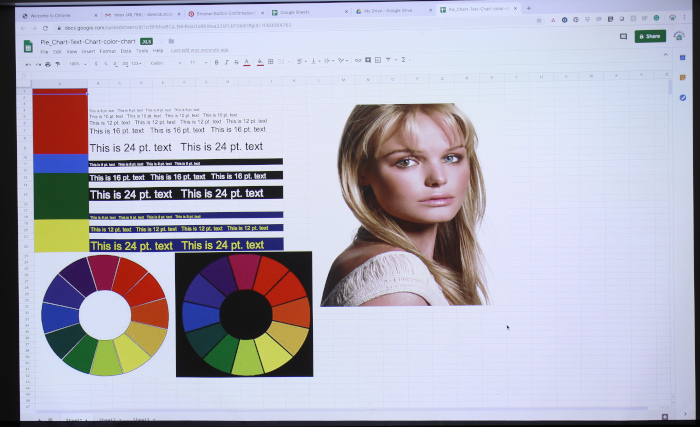
Task: Decrease decimal places in the toolbar
Action: tap(115, 64)
